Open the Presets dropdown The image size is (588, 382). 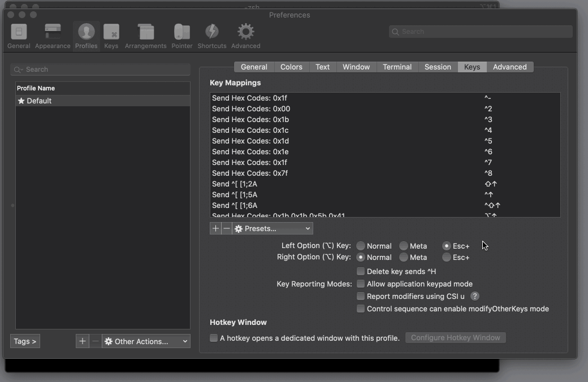[x=272, y=228]
